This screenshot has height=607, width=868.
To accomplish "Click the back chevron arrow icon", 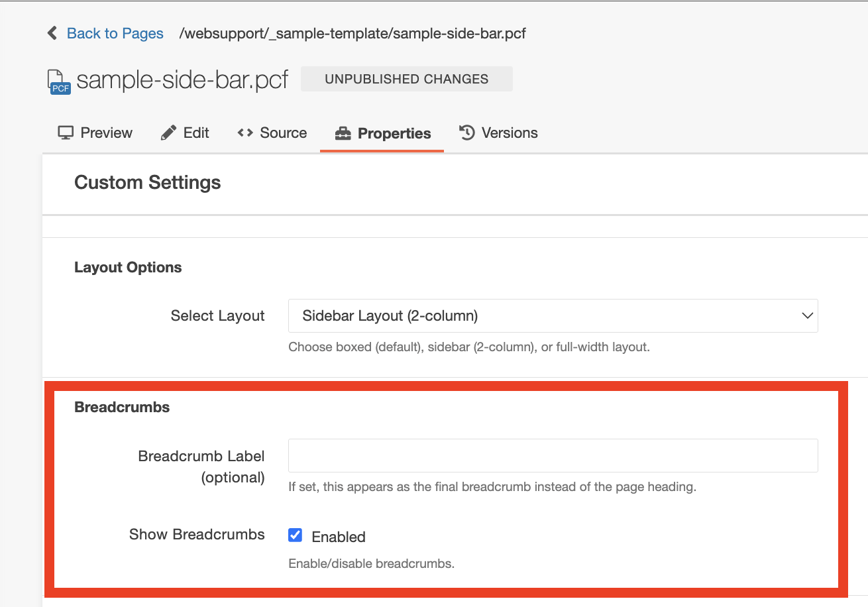I will (52, 33).
